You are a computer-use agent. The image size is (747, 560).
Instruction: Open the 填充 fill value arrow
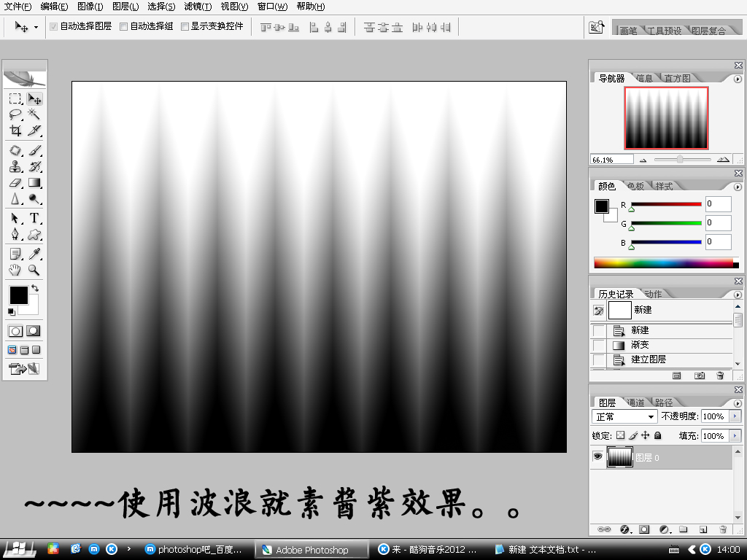[x=734, y=435]
